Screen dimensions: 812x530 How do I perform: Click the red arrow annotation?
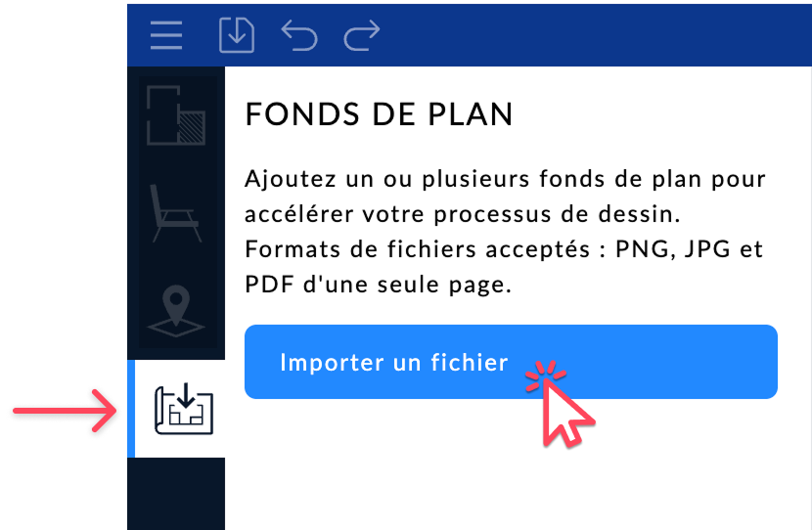[x=64, y=408]
